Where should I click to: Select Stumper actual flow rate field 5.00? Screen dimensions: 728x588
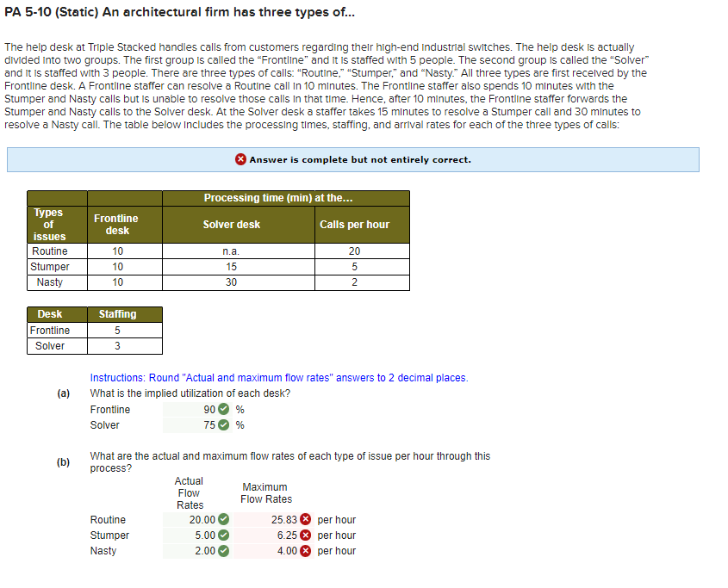(x=197, y=535)
